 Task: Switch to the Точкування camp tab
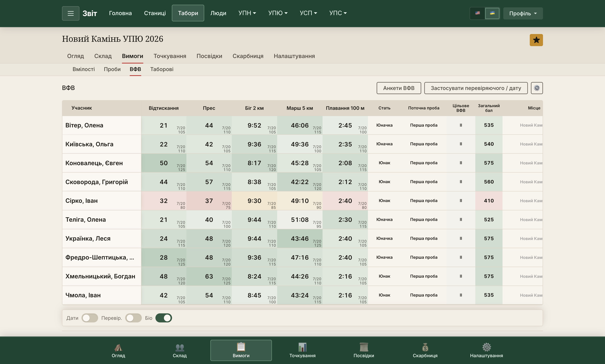point(170,56)
